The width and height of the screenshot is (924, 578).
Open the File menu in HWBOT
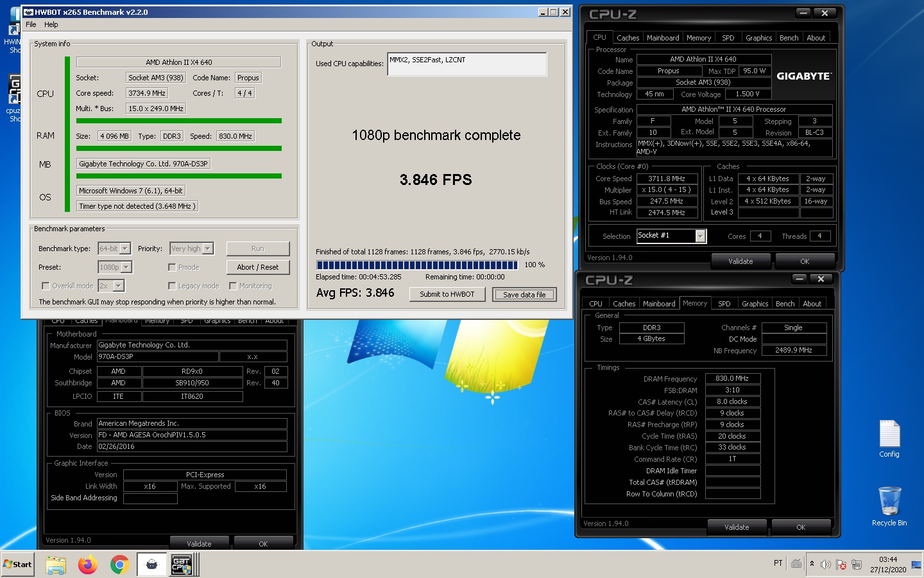pos(31,24)
